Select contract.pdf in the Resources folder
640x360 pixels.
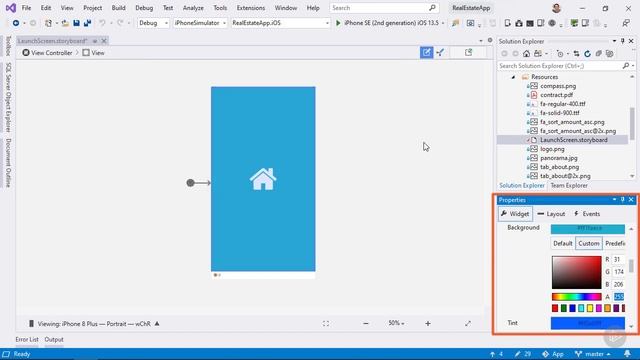(x=556, y=95)
